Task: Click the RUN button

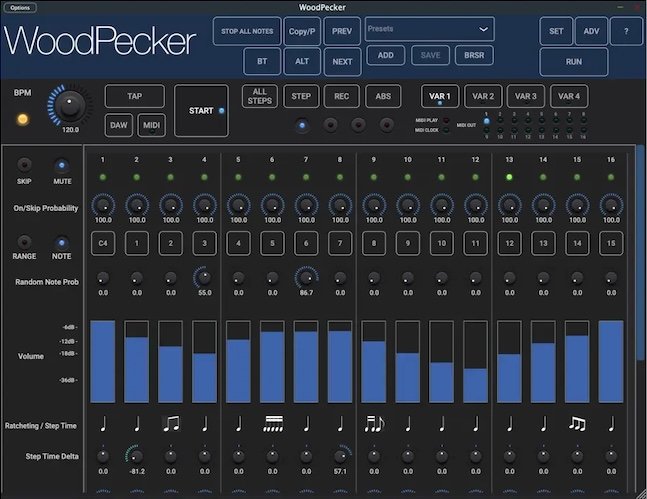Action: click(x=574, y=62)
